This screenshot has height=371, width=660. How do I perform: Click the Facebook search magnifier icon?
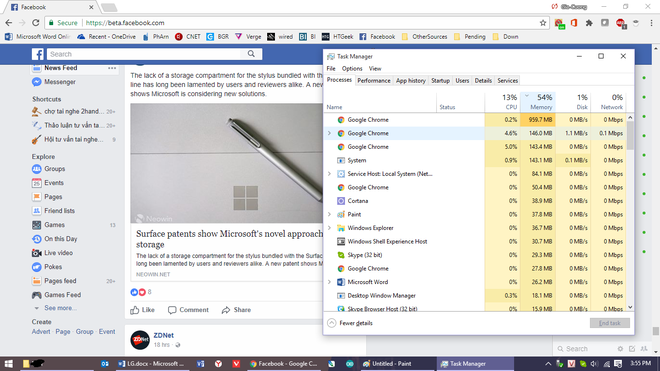[251, 54]
